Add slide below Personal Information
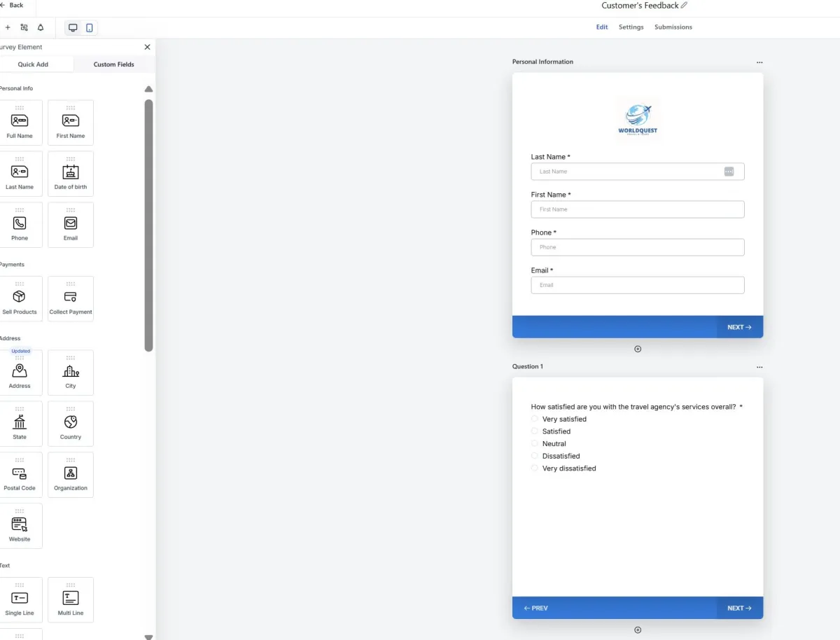The image size is (840, 640). [638, 349]
